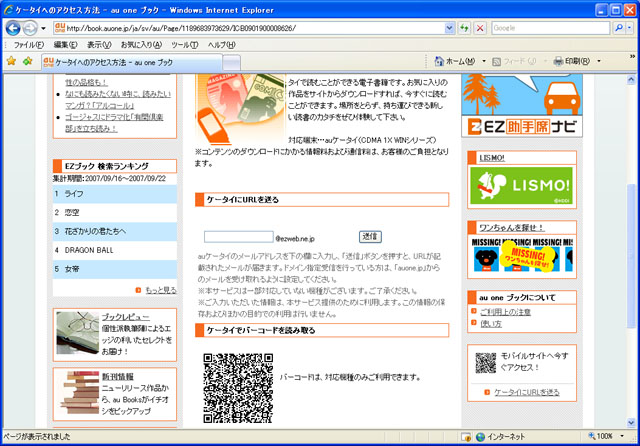Click the Add to Favorites star icon
The width and height of the screenshot is (640, 446).
click(x=27, y=61)
